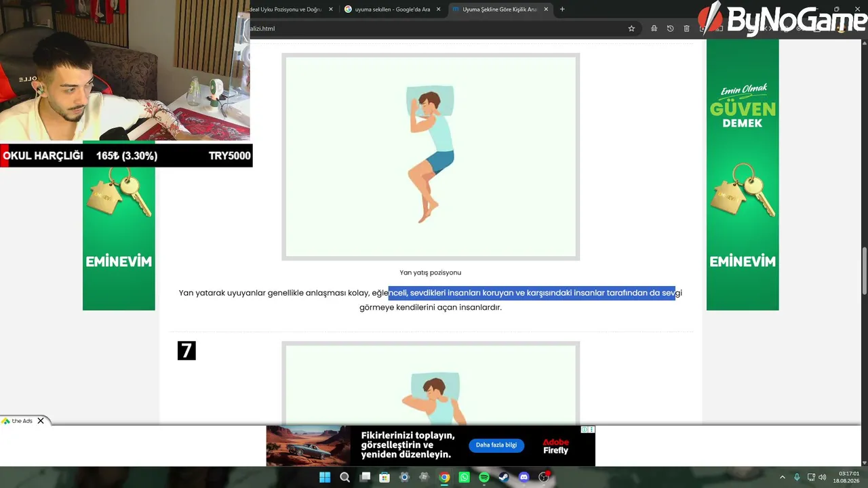Open Discord from the taskbar
The image size is (868, 488).
pyautogui.click(x=524, y=477)
